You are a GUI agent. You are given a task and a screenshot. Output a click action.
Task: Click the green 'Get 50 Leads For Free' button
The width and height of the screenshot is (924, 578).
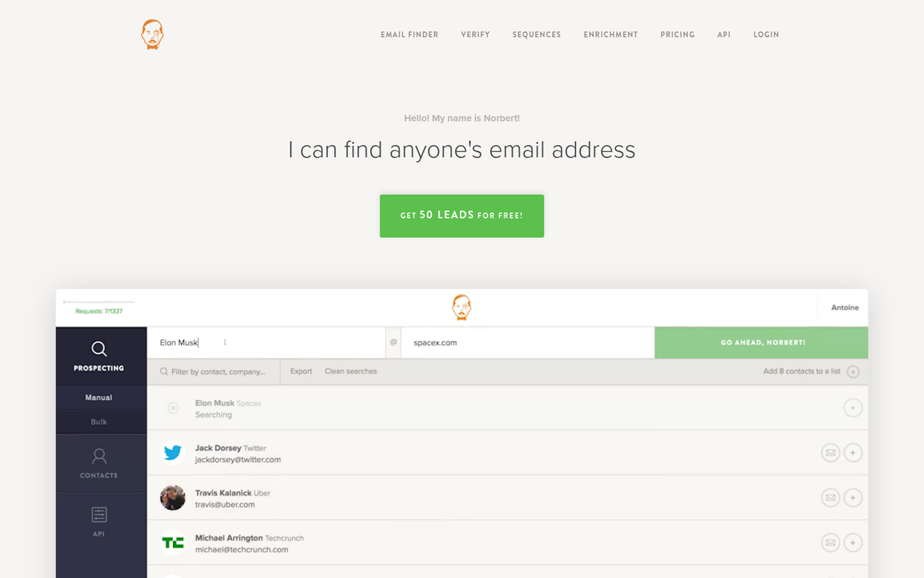point(461,216)
